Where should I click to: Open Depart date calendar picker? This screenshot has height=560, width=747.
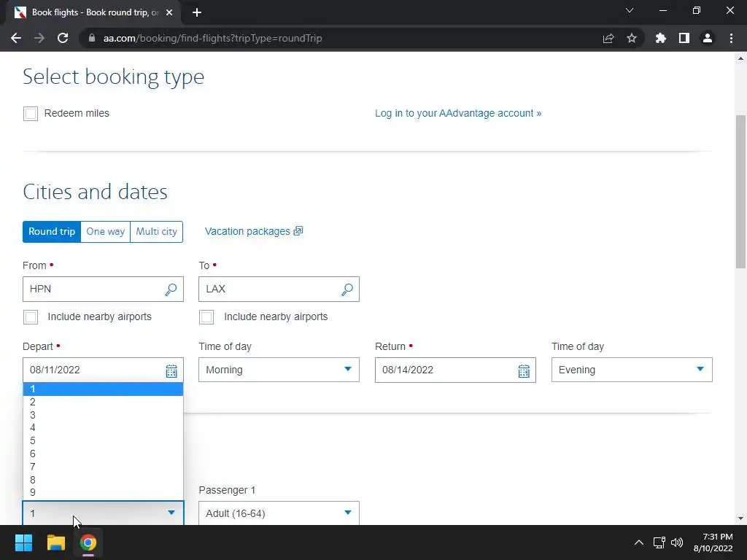pyautogui.click(x=171, y=370)
